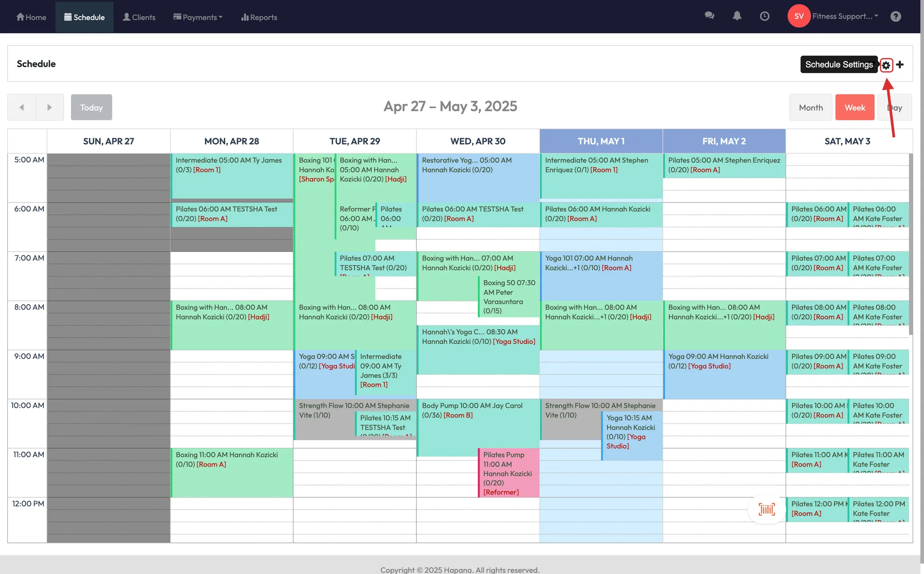Select the Week view button
The image size is (924, 574).
click(x=855, y=107)
